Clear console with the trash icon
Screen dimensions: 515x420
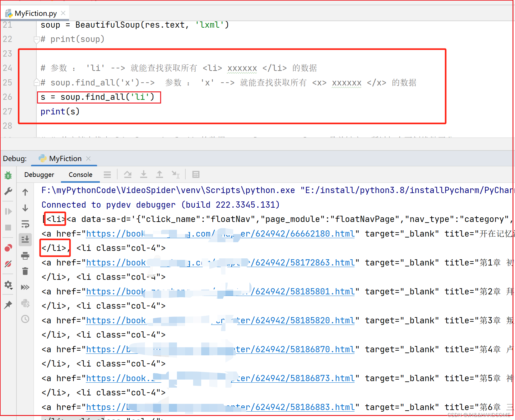click(x=25, y=271)
